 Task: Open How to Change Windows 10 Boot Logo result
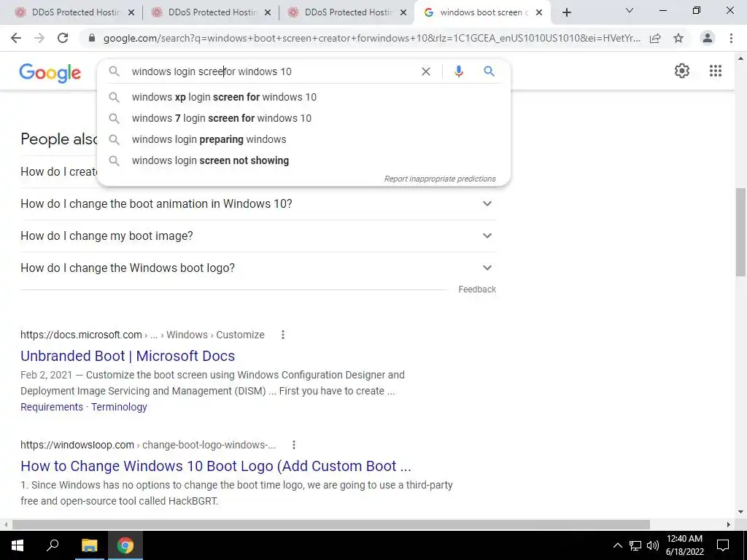216,466
